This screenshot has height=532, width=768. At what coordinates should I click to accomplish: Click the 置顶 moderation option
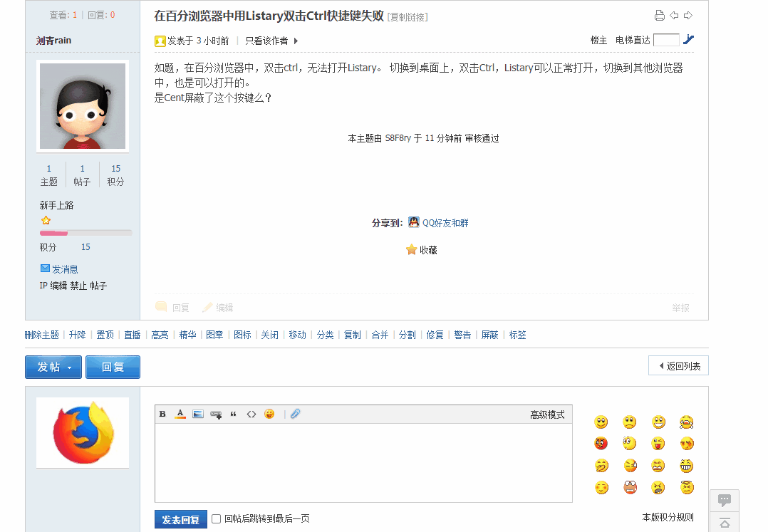105,335
